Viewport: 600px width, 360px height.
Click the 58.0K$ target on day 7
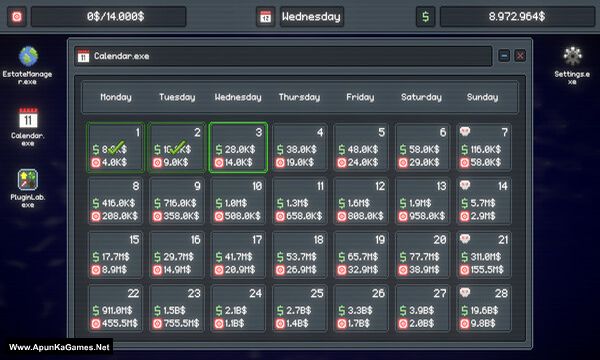(x=486, y=163)
